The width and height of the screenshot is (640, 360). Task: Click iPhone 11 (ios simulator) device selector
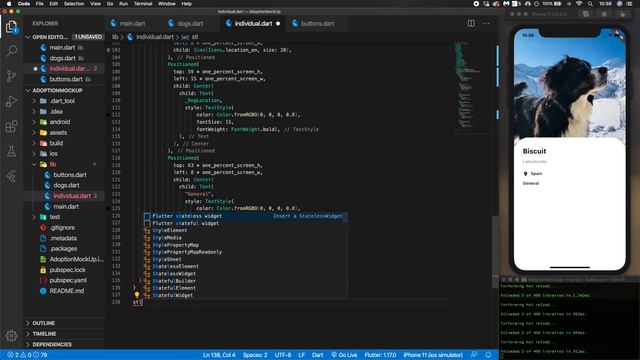tap(433, 355)
